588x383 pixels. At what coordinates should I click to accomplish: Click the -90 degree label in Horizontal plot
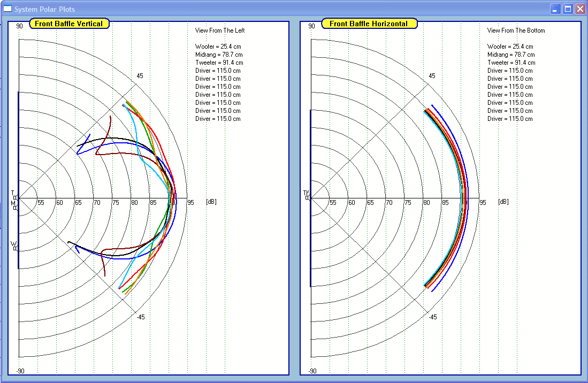click(x=312, y=371)
